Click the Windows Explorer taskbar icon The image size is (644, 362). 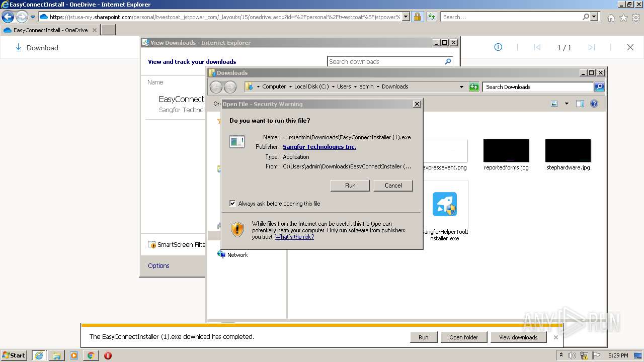57,355
